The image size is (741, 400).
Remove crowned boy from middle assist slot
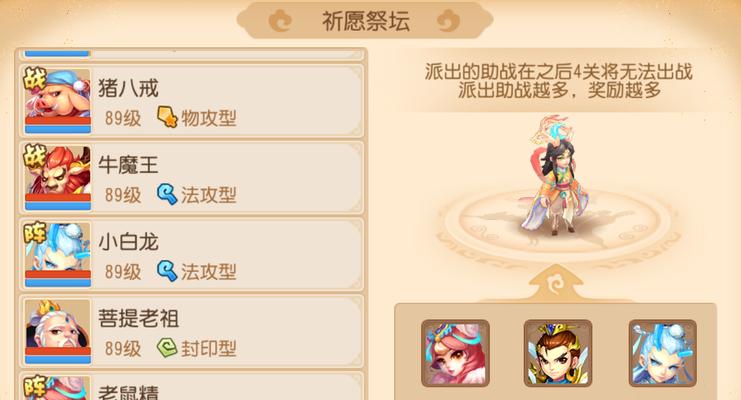click(558, 353)
